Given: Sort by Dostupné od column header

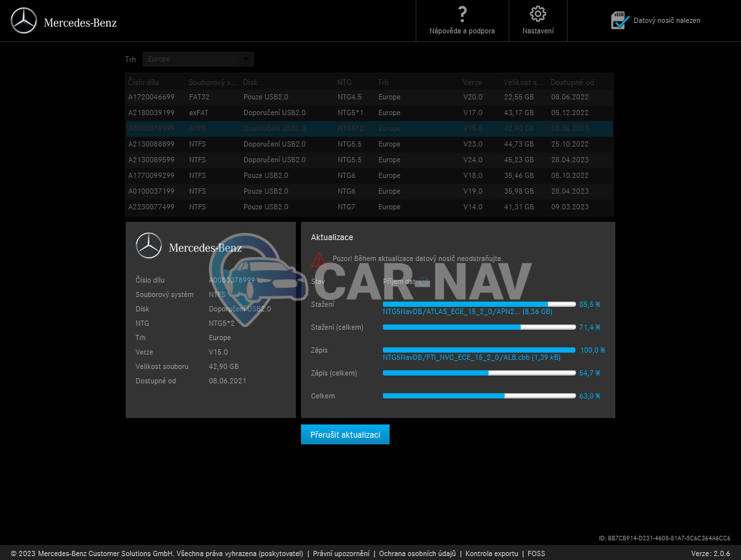Looking at the screenshot, I should [x=572, y=82].
